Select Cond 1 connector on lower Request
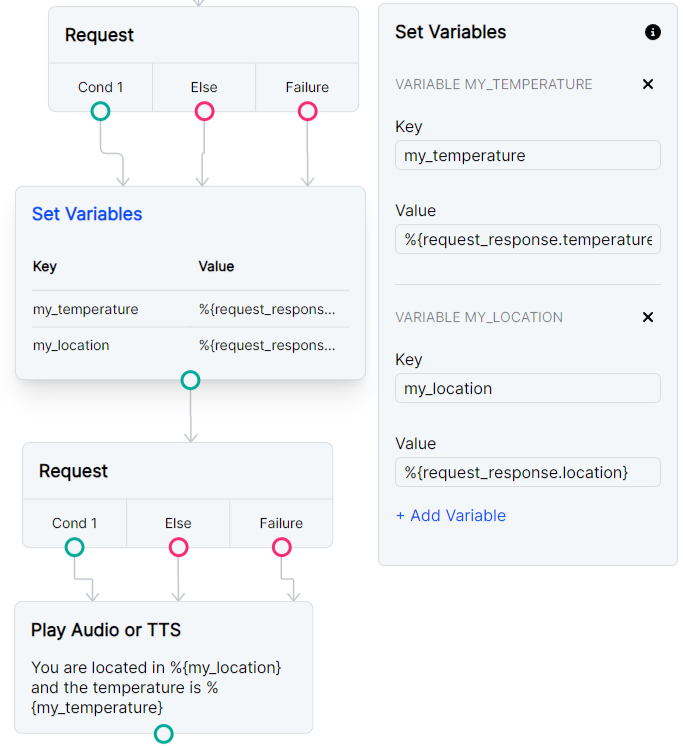 pyautogui.click(x=74, y=547)
